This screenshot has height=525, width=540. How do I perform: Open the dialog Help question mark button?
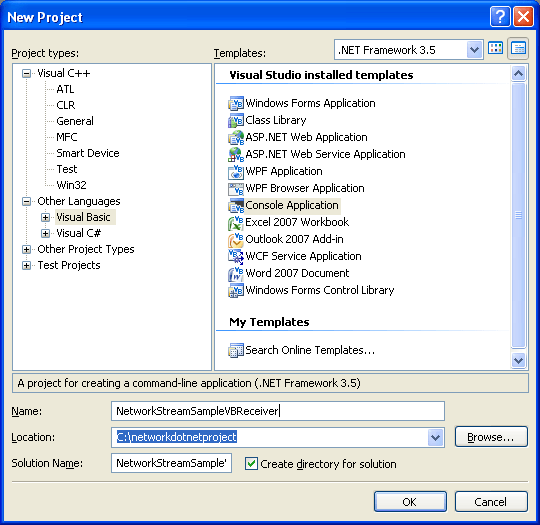click(500, 16)
